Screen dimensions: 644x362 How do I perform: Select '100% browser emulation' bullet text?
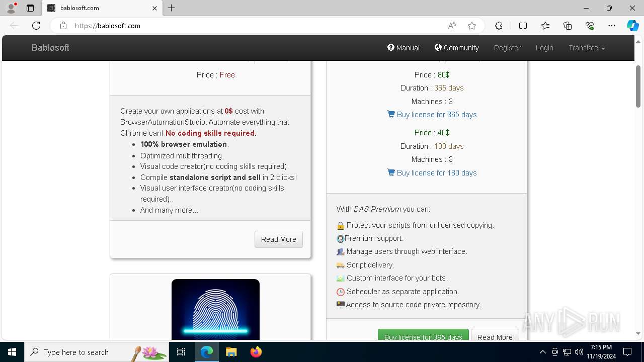(184, 144)
